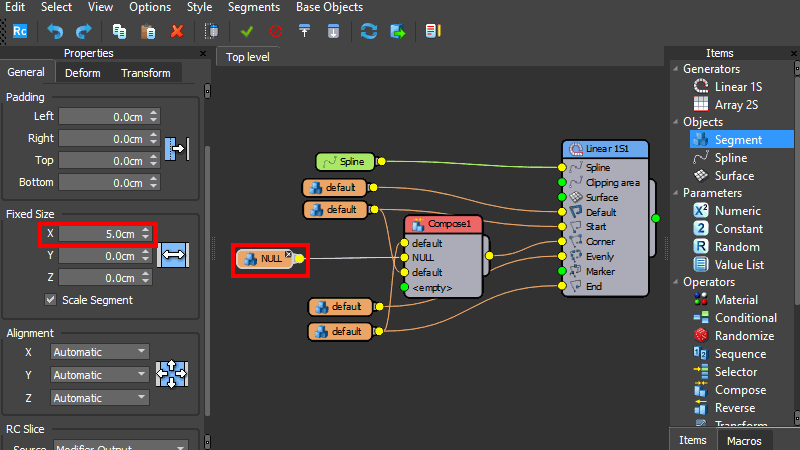Click the Padding Left spinner arrows
Image resolution: width=800 pixels, height=450 pixels.
(153, 116)
